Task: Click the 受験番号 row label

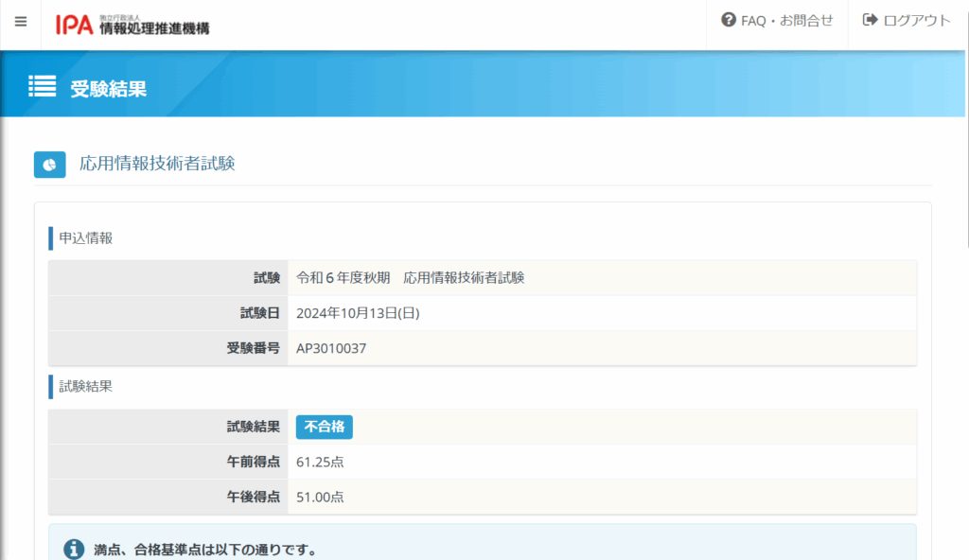Action: [x=253, y=348]
